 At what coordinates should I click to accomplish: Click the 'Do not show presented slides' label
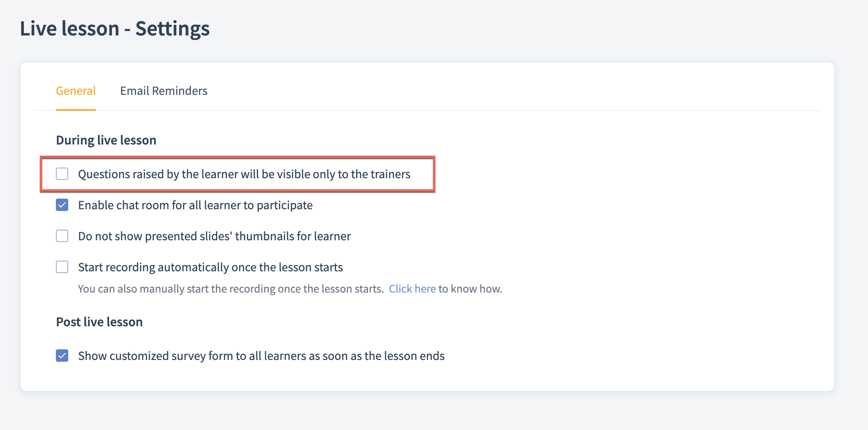coord(215,236)
